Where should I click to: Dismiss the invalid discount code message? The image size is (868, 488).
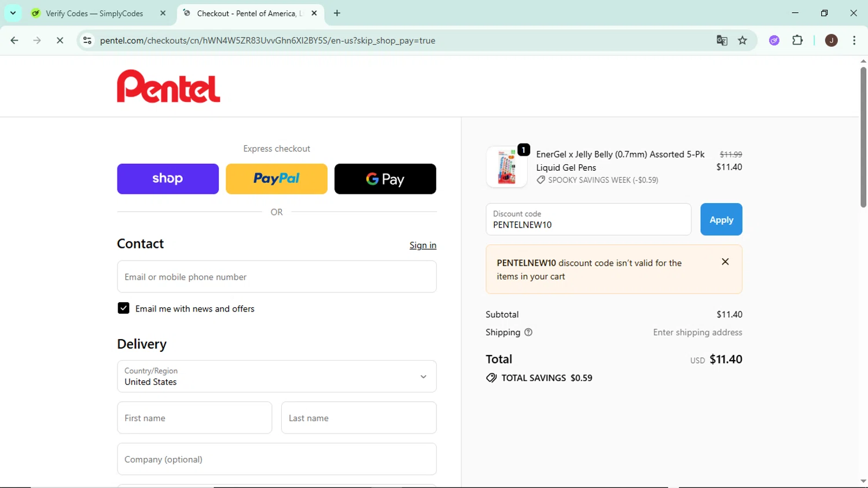725,262
